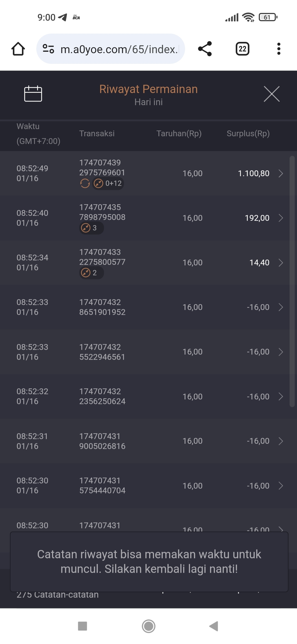Viewport: 297px width, 644px height.
Task: Tap the browser home icon
Action: (18, 49)
